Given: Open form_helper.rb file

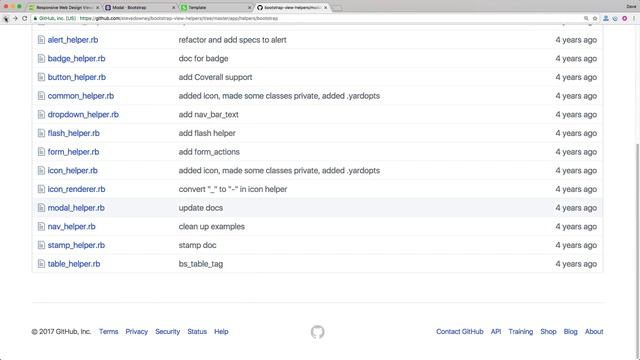Looking at the screenshot, I should coord(73,152).
